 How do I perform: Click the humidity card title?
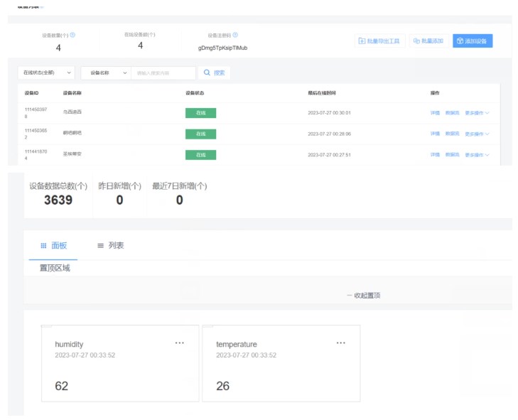69,345
